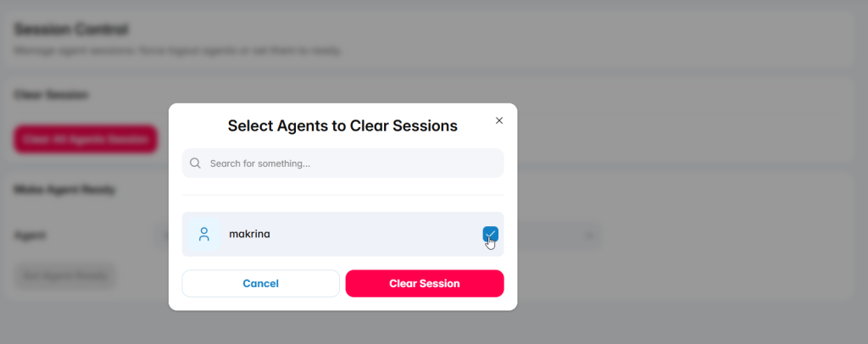Viewport: 868px width, 344px height.
Task: Click the Agent field label
Action: (30, 236)
